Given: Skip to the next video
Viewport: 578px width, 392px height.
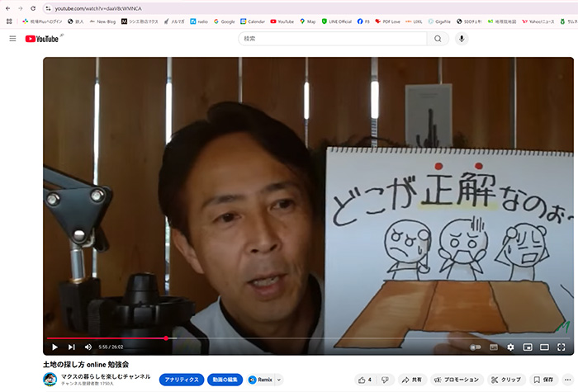Looking at the screenshot, I should 72,347.
